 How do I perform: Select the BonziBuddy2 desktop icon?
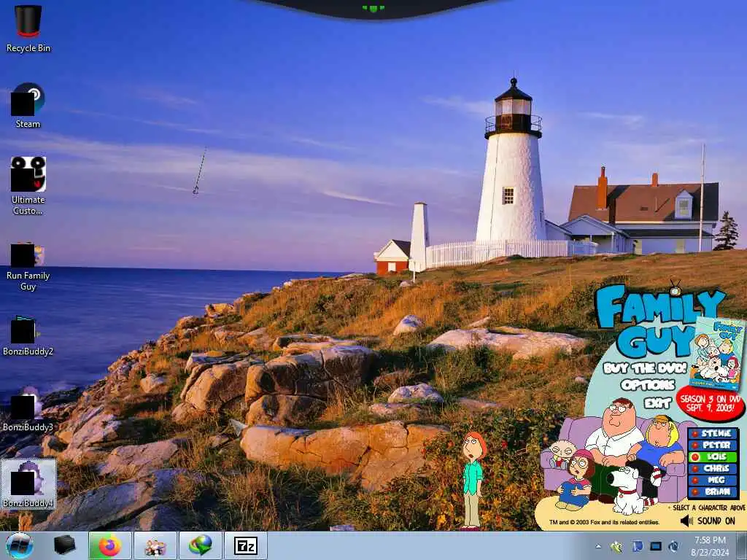(x=28, y=335)
